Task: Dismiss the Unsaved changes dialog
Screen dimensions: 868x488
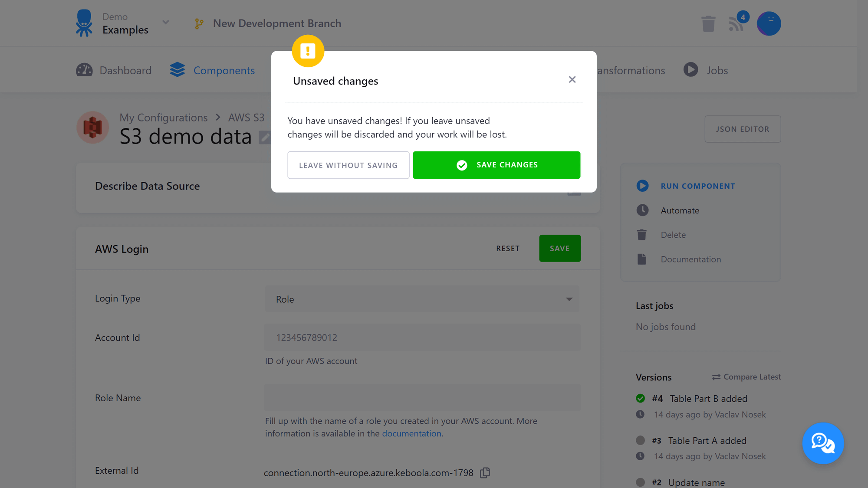Action: click(572, 79)
